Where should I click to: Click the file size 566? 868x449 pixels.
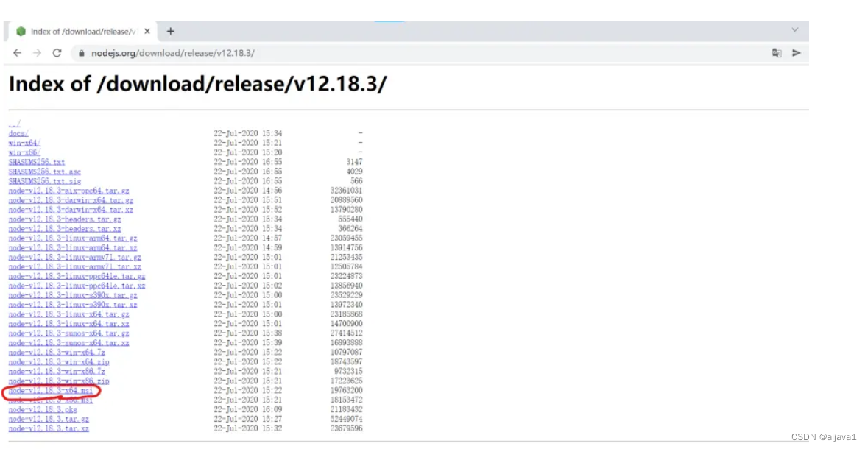(356, 181)
